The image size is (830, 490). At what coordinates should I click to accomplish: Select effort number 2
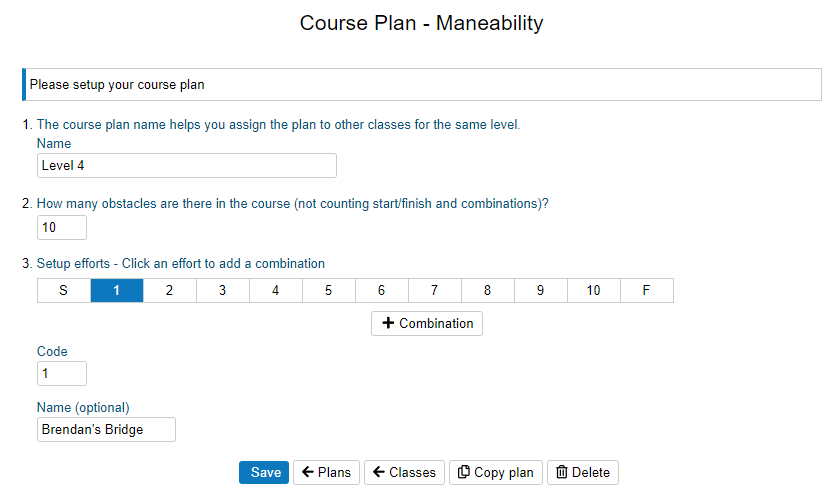point(170,290)
